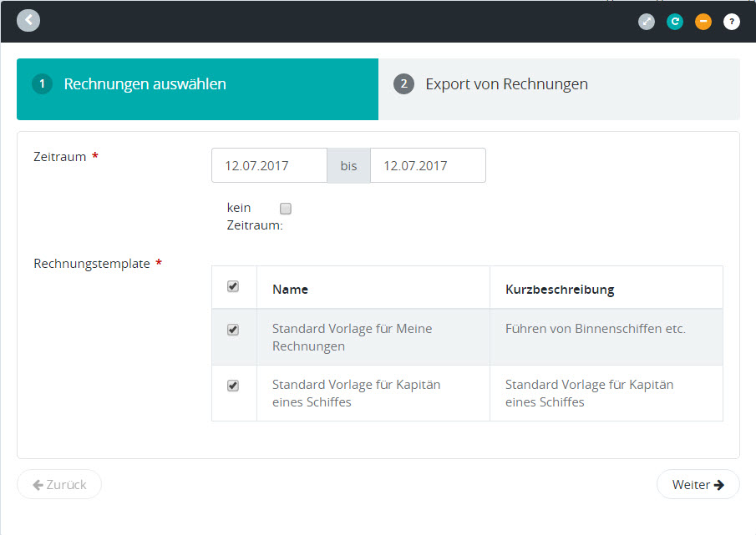Uncheck 'Standard Vorlage für Meine Rechnungen' checkbox
This screenshot has height=535, width=756.
(233, 330)
